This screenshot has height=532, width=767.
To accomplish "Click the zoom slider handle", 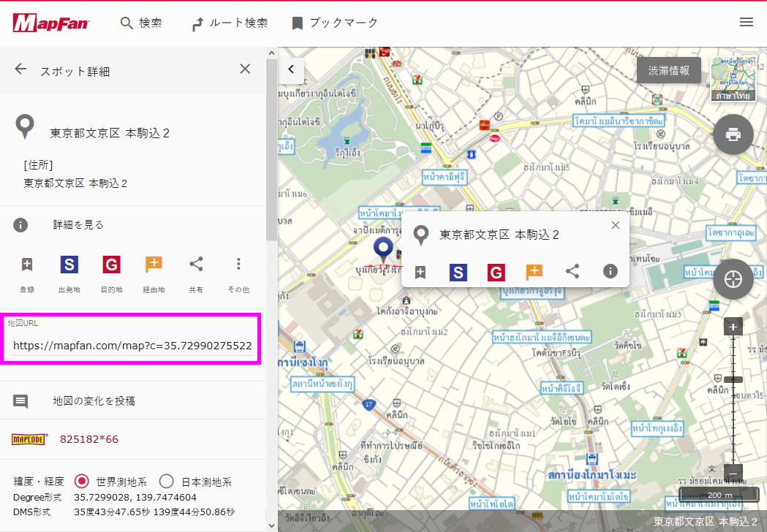I will [733, 379].
